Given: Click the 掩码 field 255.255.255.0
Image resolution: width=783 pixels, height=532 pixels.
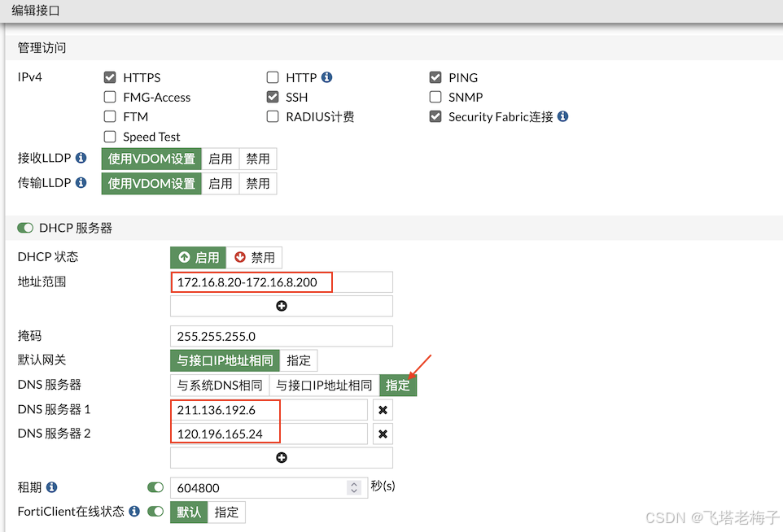Looking at the screenshot, I should 282,336.
